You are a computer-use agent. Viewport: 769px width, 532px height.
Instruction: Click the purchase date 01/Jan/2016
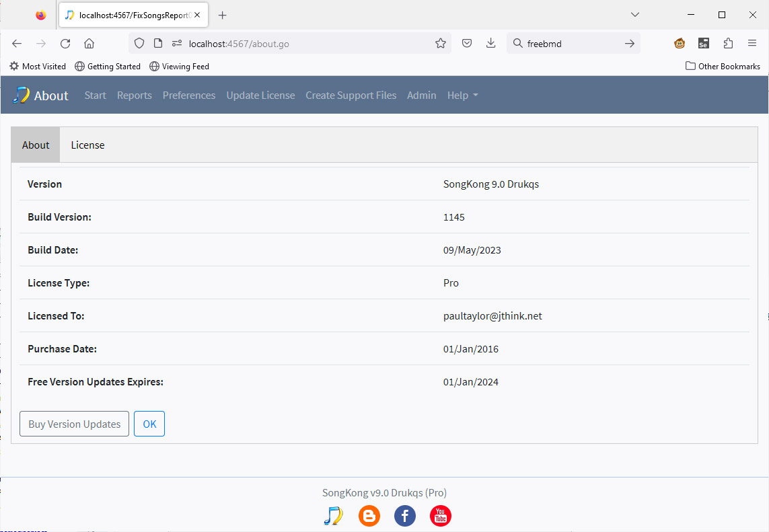470,349
